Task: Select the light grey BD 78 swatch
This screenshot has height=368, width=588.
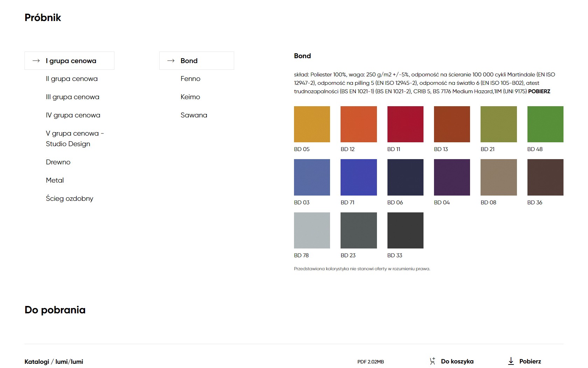Action: (312, 230)
